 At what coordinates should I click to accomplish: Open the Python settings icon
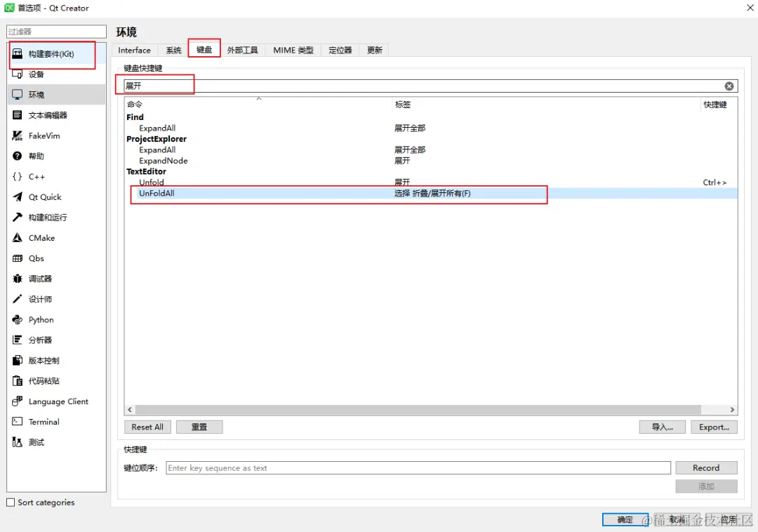[18, 319]
